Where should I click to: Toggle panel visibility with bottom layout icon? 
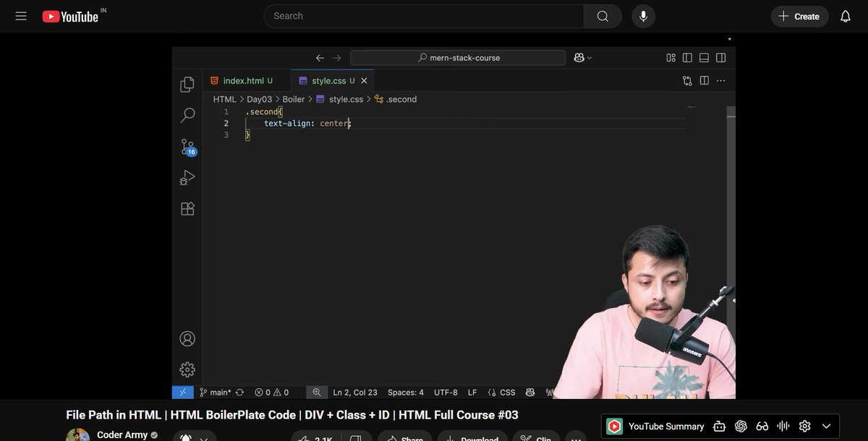pyautogui.click(x=703, y=57)
